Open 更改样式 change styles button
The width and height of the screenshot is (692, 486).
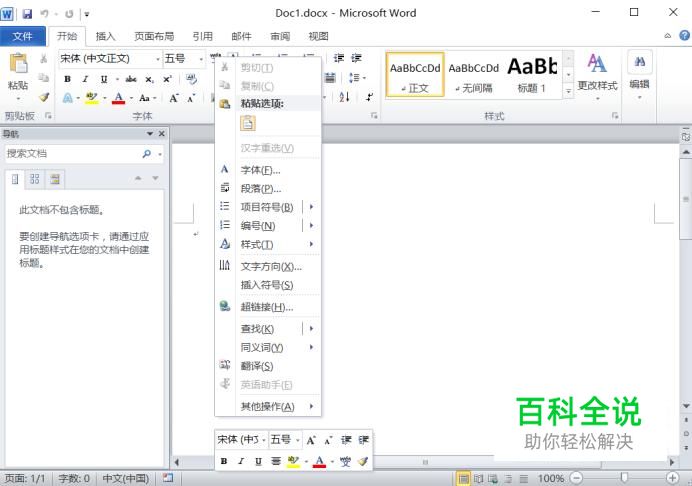[x=597, y=76]
